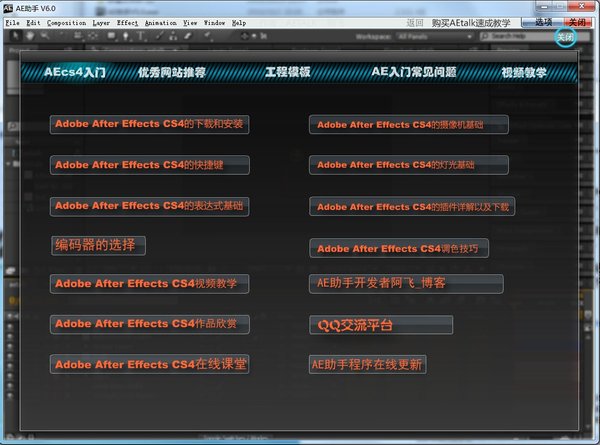Select the Puppet Pin tool
Viewport: 600px width, 445px height.
coord(207,36)
